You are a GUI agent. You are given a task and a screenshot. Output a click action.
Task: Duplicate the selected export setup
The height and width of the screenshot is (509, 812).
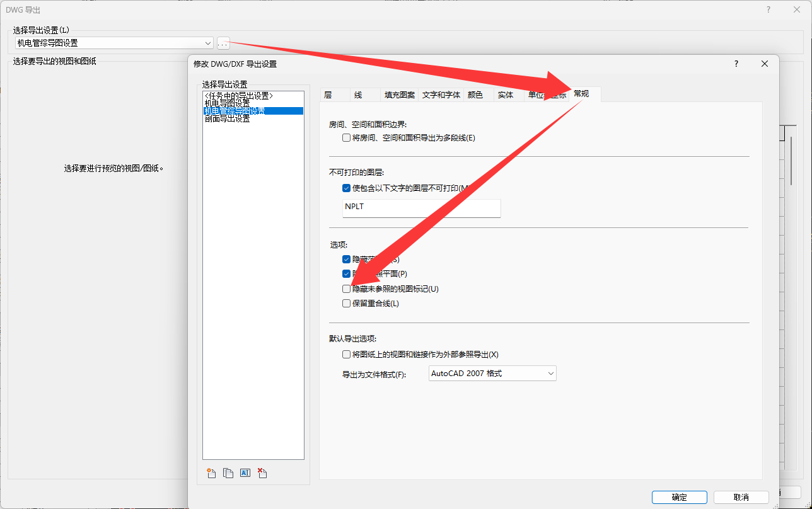(228, 472)
